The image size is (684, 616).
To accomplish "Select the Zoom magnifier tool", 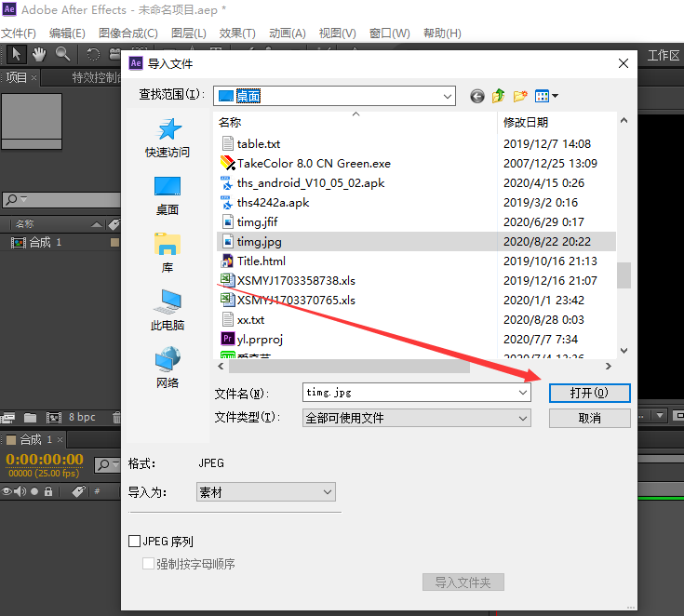I will (63, 54).
